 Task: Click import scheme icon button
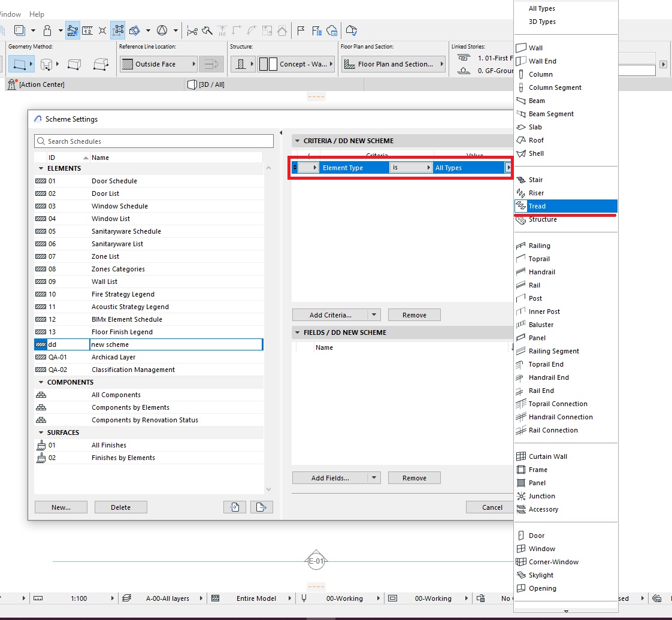tap(234, 507)
